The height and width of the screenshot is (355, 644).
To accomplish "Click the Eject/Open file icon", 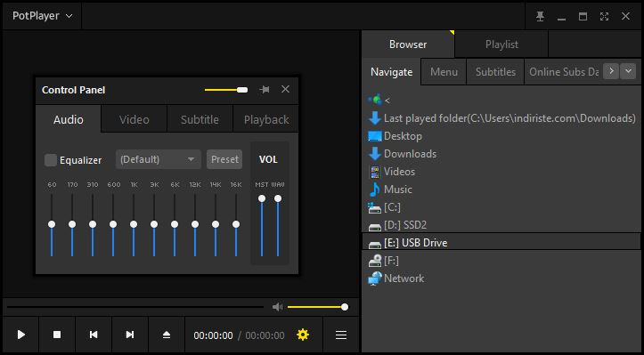I will (167, 335).
